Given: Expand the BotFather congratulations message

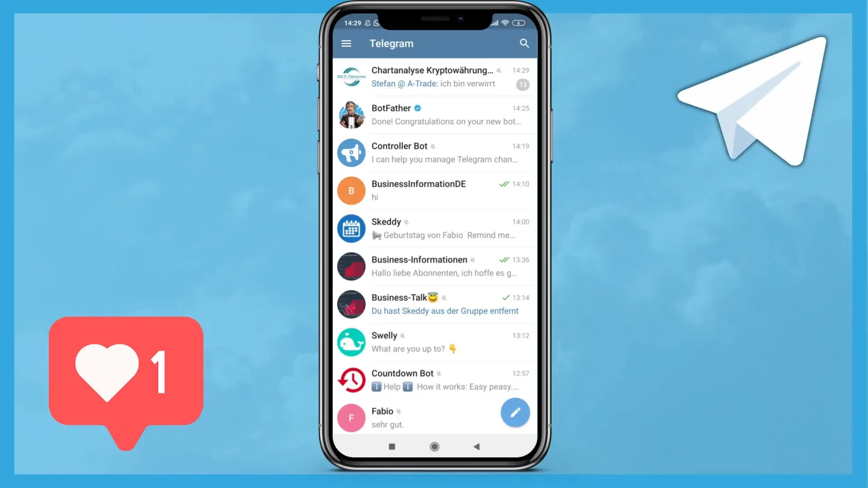Looking at the screenshot, I should (434, 114).
